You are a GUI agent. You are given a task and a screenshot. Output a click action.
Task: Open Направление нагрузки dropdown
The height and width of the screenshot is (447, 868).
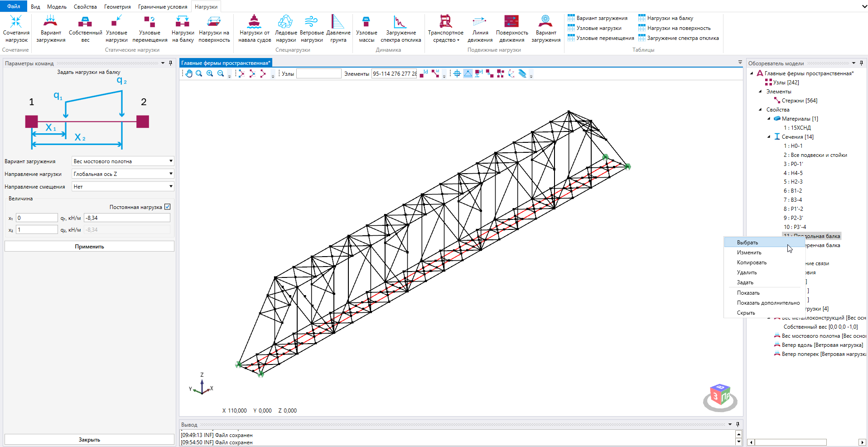[x=123, y=174]
